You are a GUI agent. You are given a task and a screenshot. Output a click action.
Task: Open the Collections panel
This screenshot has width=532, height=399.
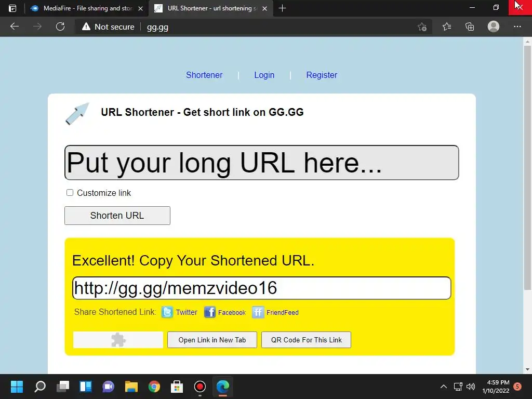click(470, 26)
